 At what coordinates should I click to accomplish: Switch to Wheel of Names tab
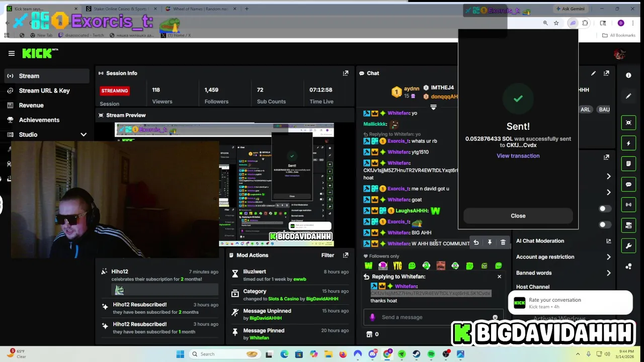pyautogui.click(x=200, y=9)
